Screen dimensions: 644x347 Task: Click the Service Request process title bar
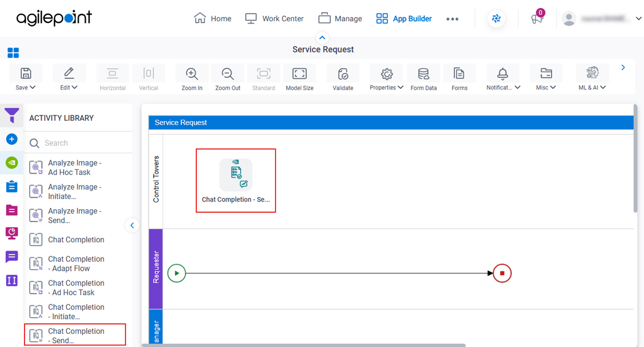(x=391, y=122)
